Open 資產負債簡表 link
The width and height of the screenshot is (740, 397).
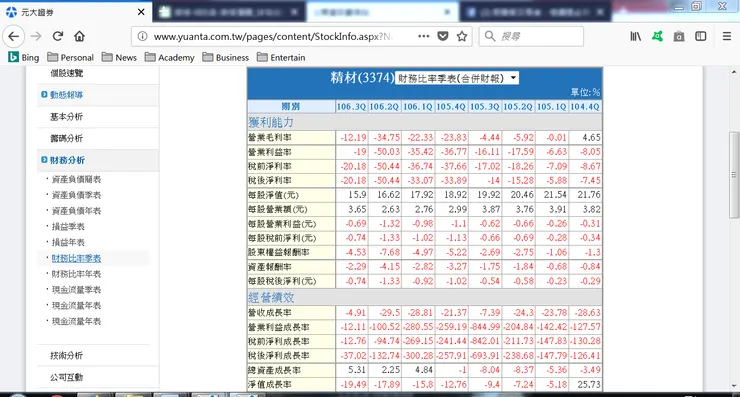tap(76, 179)
